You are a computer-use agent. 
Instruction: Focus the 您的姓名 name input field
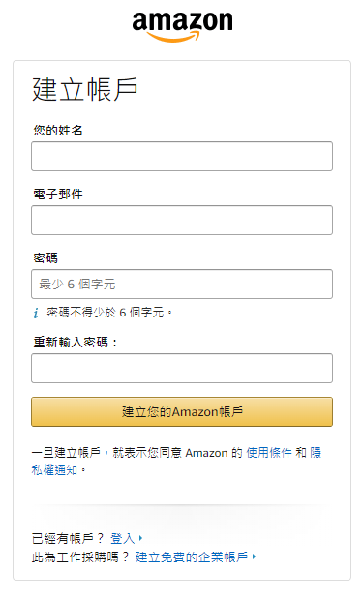pos(182,156)
